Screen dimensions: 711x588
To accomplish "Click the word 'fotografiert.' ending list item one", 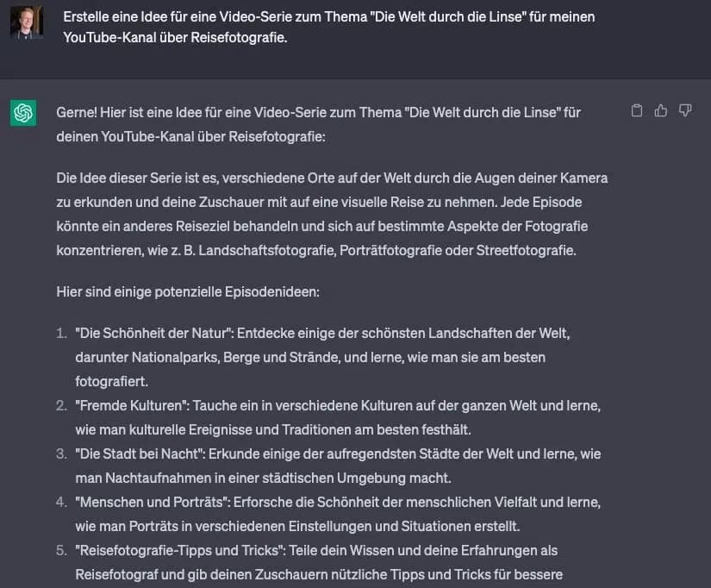I will (111, 381).
